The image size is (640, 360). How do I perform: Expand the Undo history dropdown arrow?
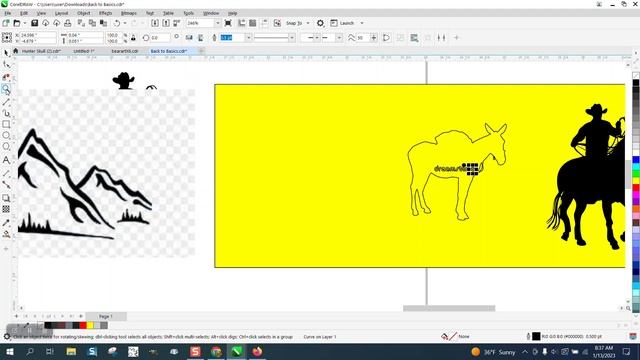tap(124, 23)
